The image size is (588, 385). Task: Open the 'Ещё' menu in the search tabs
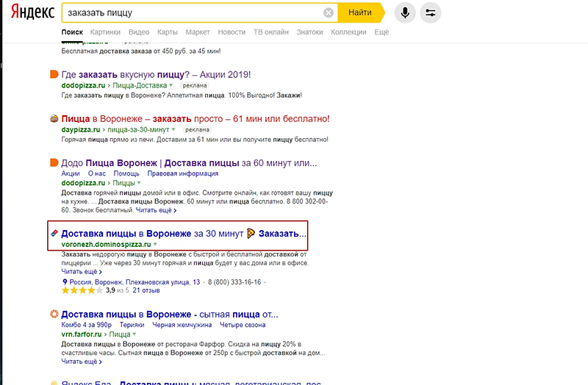[x=381, y=32]
